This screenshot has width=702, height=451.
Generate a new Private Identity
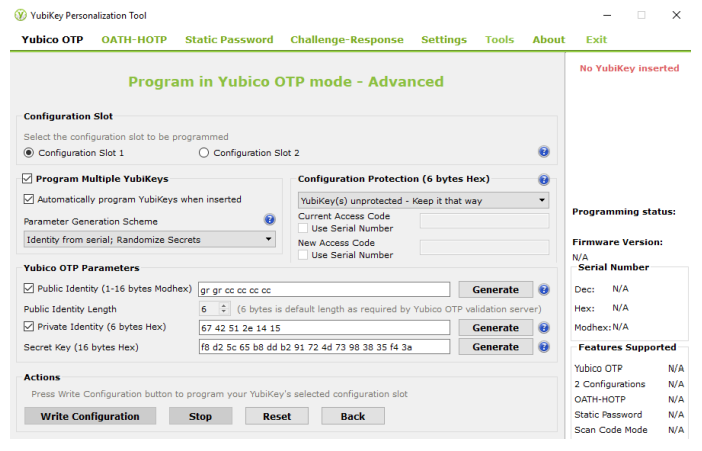coord(496,328)
